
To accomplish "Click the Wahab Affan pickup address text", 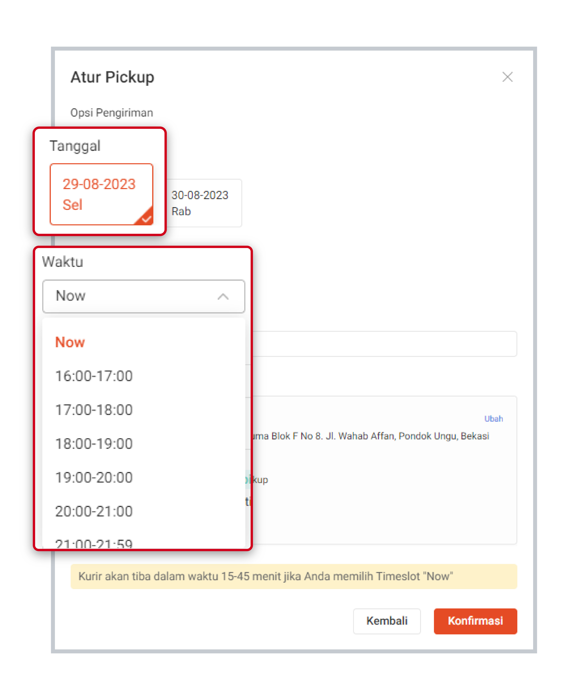I will point(370,436).
